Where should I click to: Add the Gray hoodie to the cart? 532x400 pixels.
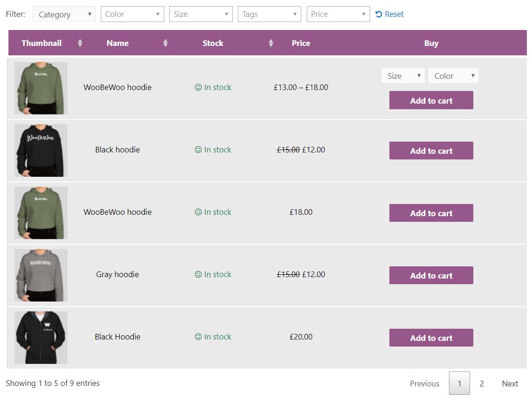pyautogui.click(x=431, y=275)
